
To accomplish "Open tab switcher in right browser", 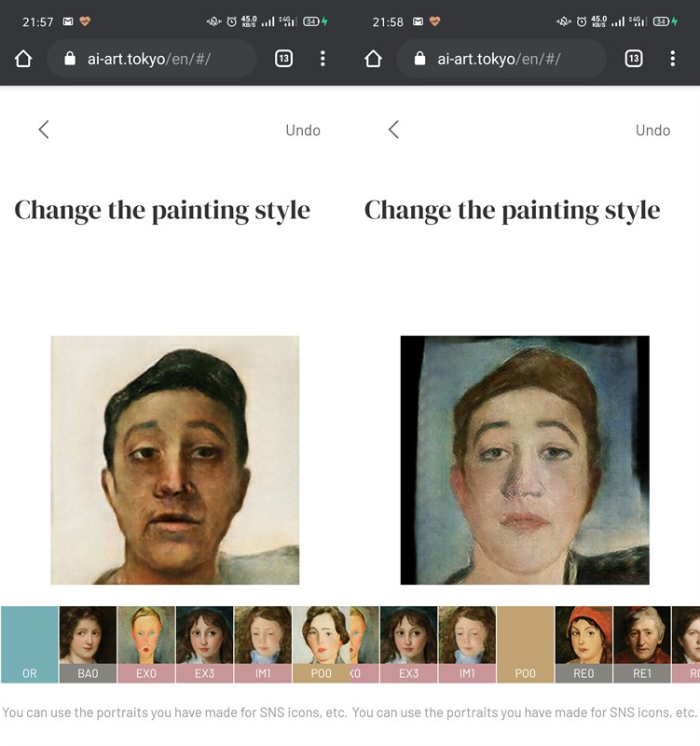I will pyautogui.click(x=634, y=59).
